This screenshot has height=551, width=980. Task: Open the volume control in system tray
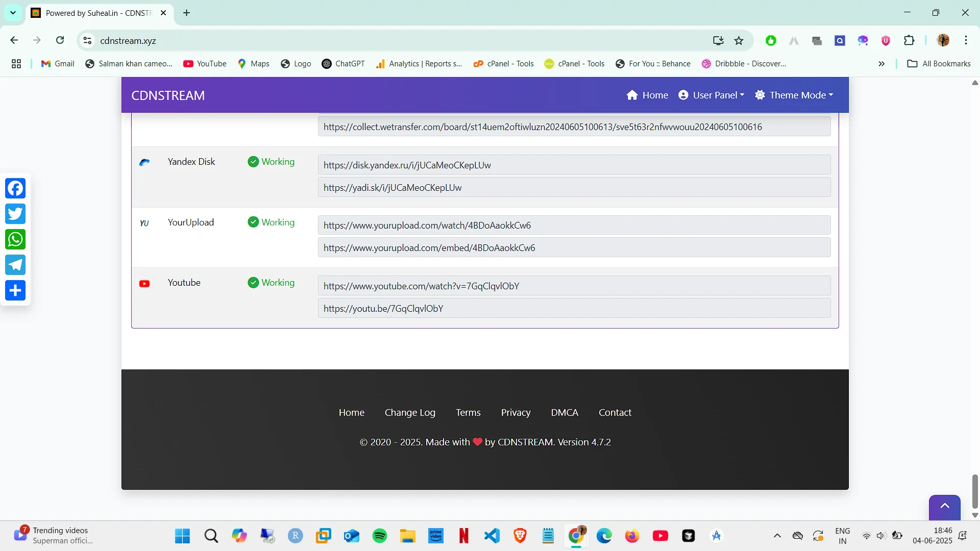[x=881, y=536]
